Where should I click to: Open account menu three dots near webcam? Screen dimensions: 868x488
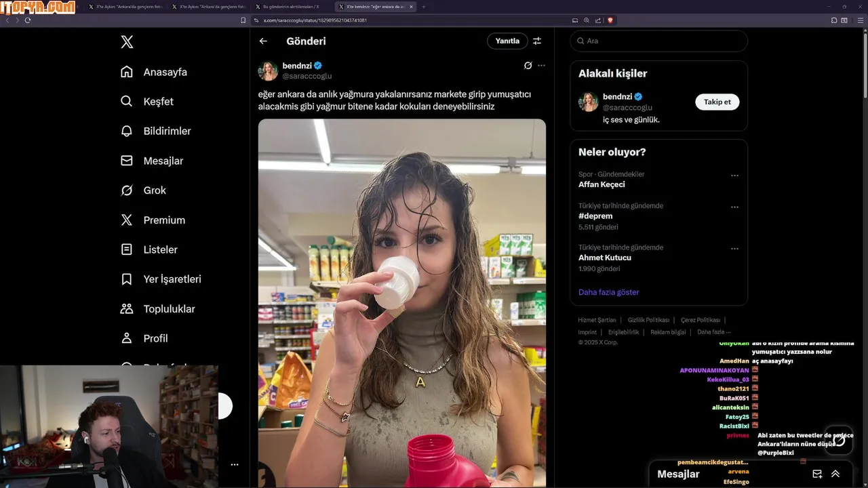click(235, 465)
